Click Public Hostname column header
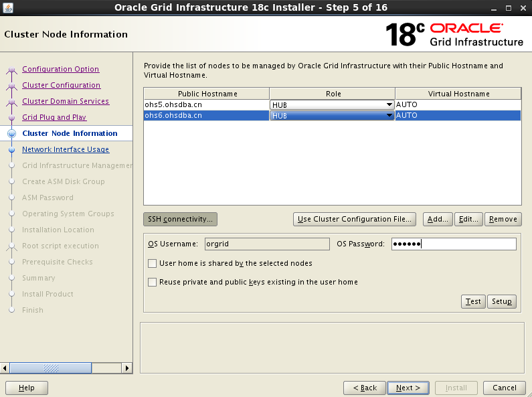 pos(207,94)
